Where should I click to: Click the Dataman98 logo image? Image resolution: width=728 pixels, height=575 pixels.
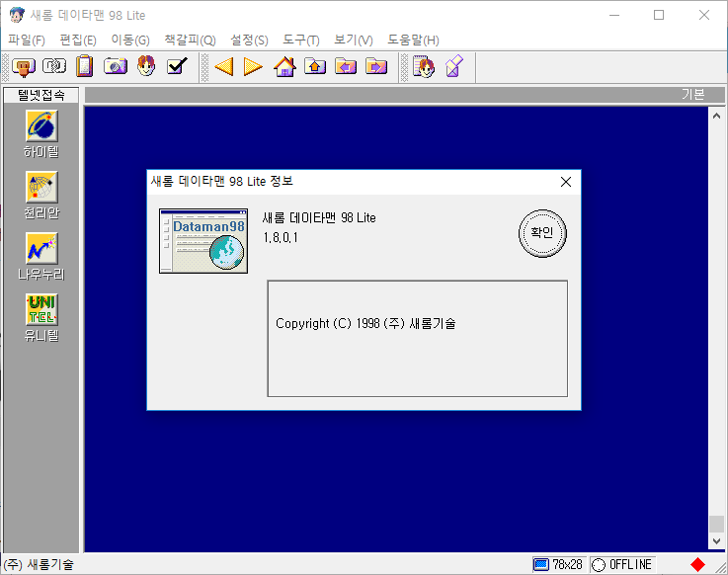point(203,241)
